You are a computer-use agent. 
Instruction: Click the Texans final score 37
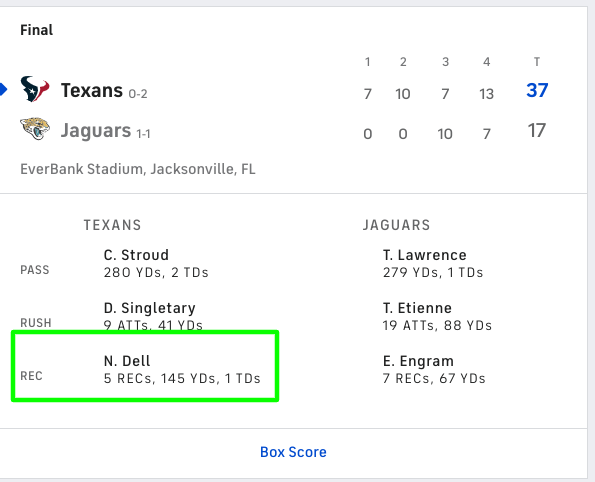(537, 90)
